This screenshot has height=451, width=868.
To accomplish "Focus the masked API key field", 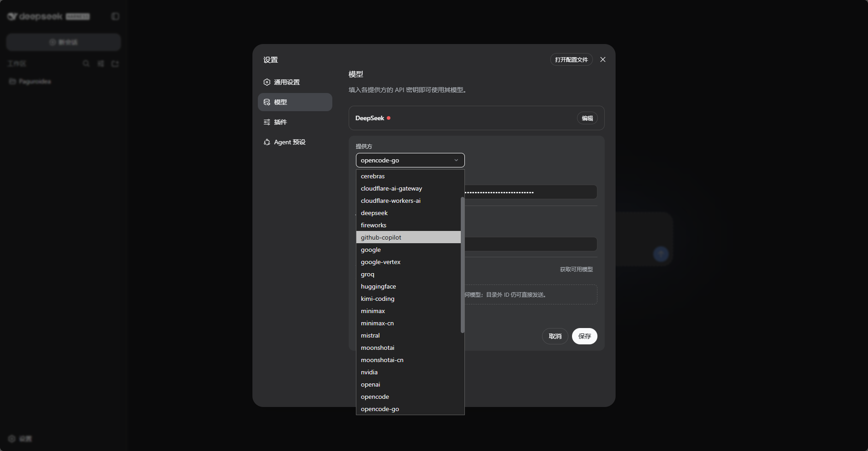I will point(531,192).
